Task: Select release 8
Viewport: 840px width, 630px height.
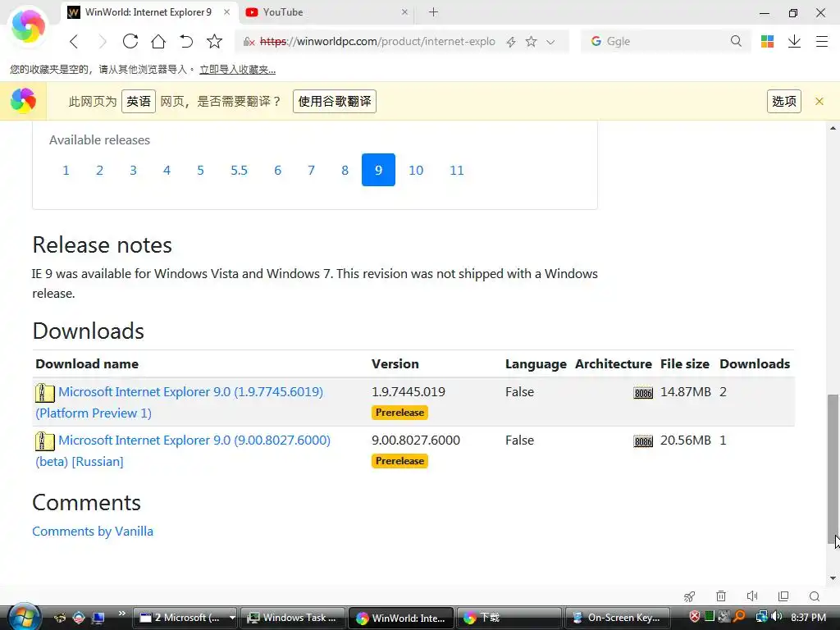Action: (345, 171)
